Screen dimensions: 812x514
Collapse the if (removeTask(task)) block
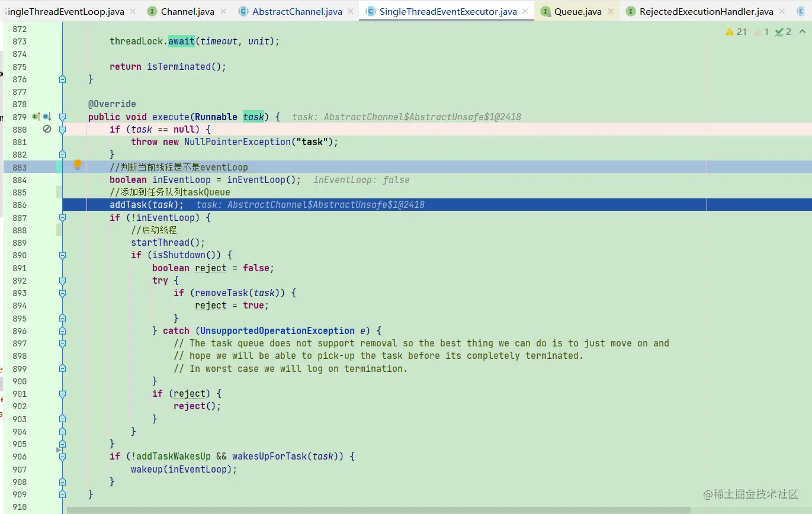(x=62, y=293)
